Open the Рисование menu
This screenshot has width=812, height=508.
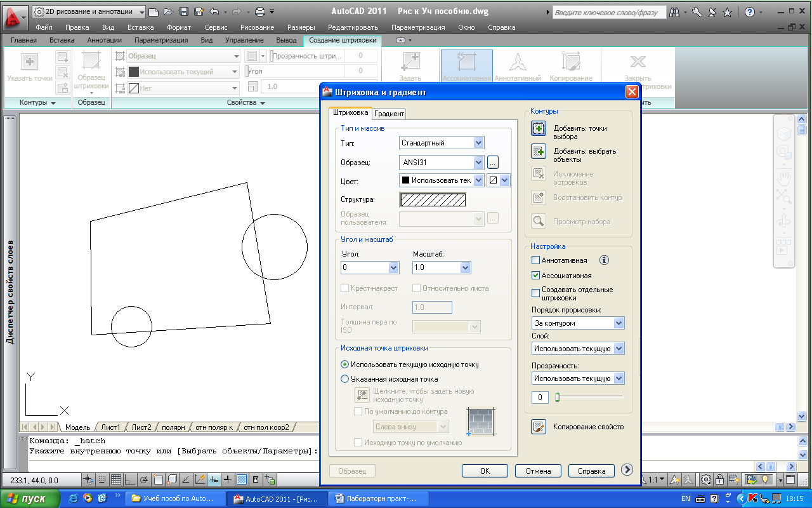coord(257,27)
